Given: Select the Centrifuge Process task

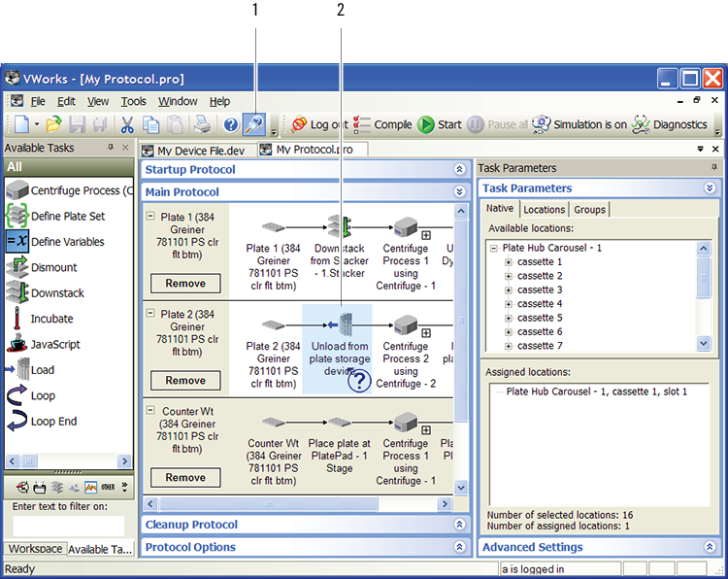Looking at the screenshot, I should [x=70, y=190].
